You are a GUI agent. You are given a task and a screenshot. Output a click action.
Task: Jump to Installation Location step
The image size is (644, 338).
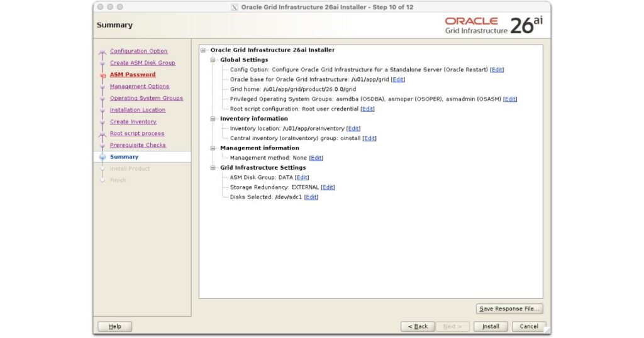[x=138, y=110]
